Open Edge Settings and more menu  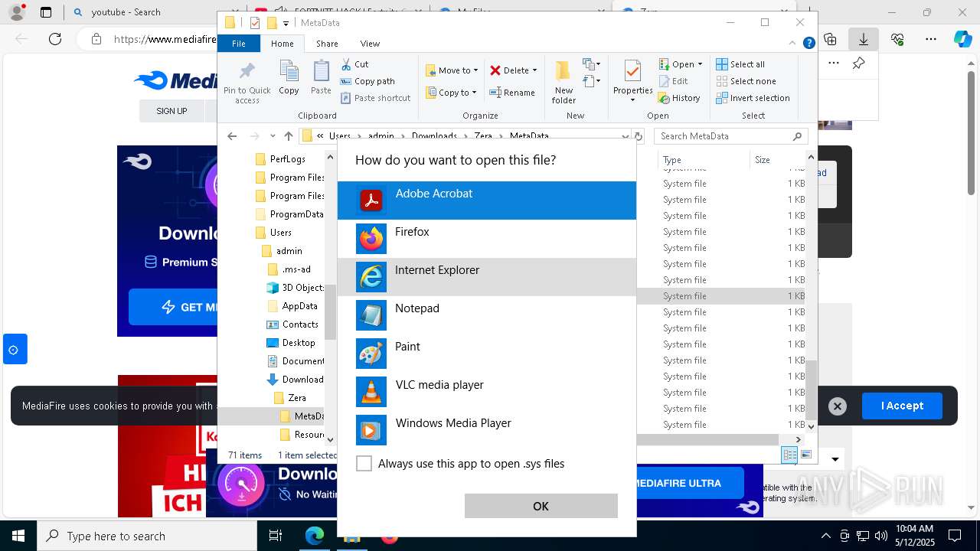(x=931, y=39)
